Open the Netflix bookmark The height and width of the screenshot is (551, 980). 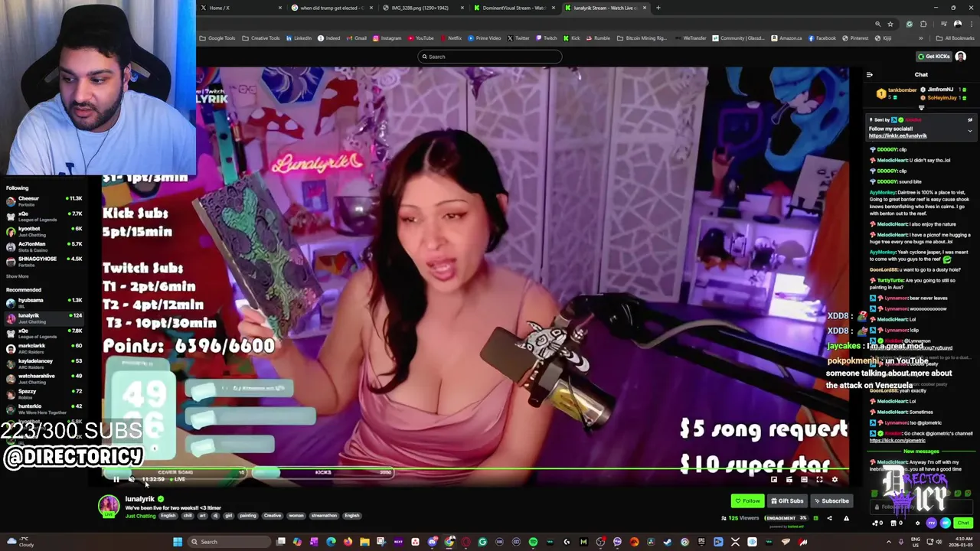451,38
